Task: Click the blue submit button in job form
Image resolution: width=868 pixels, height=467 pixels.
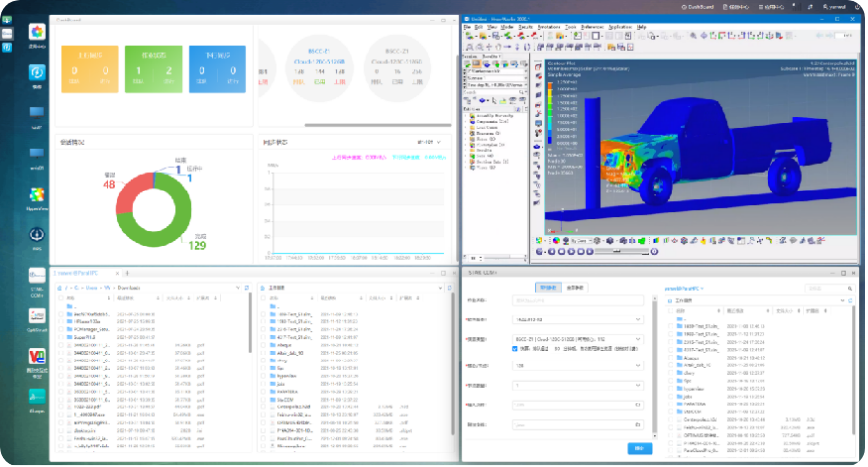Action: (638, 447)
